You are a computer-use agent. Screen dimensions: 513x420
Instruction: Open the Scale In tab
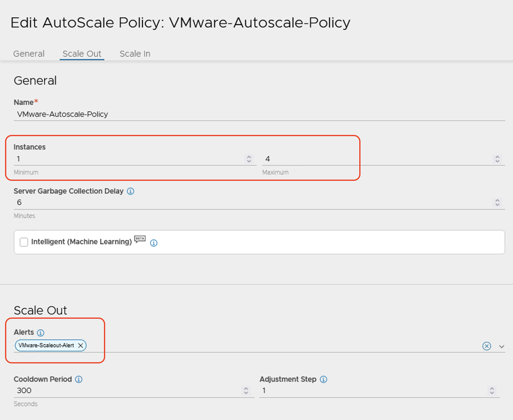[x=135, y=54]
